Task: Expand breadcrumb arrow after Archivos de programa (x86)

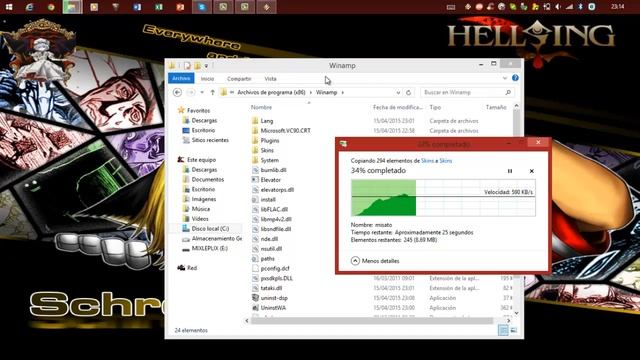Action: tap(311, 93)
